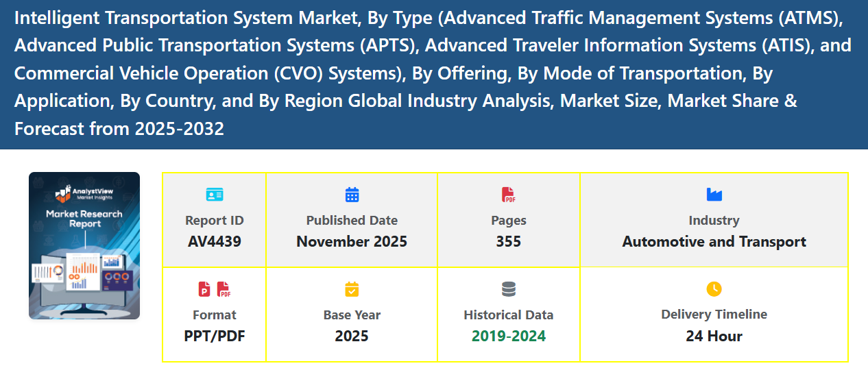
Task: Click the PDF icon above Format label
Action: [x=224, y=289]
